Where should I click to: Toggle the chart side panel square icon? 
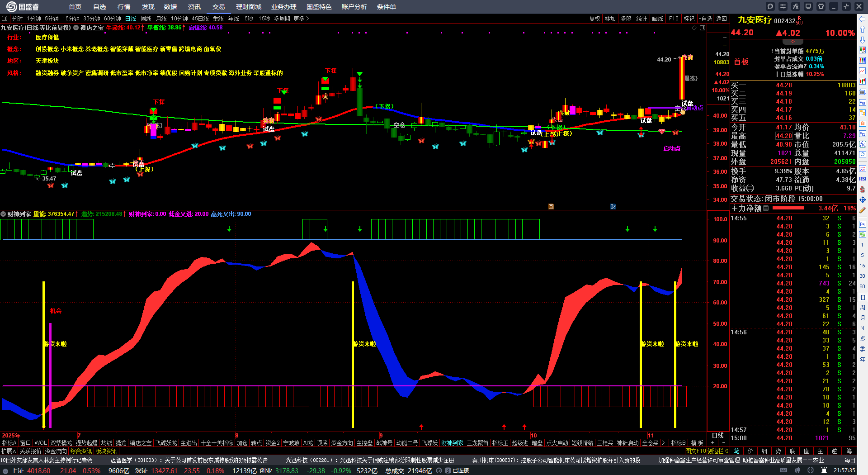click(703, 28)
